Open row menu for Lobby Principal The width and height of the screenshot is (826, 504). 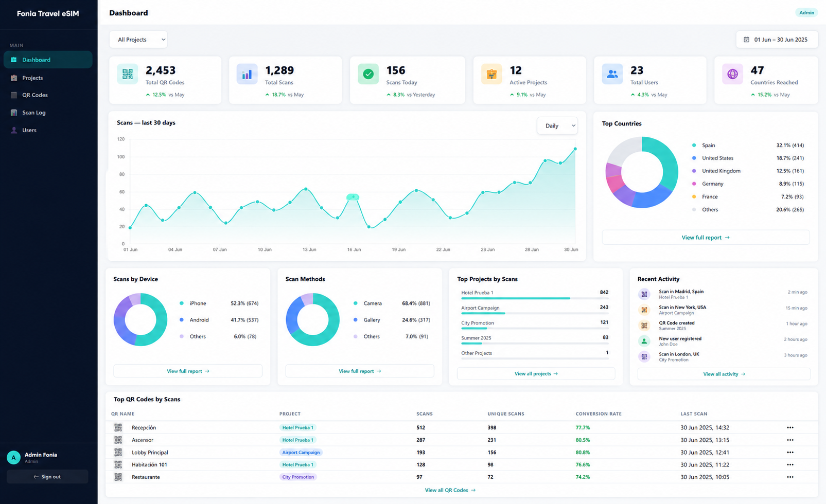pos(790,453)
